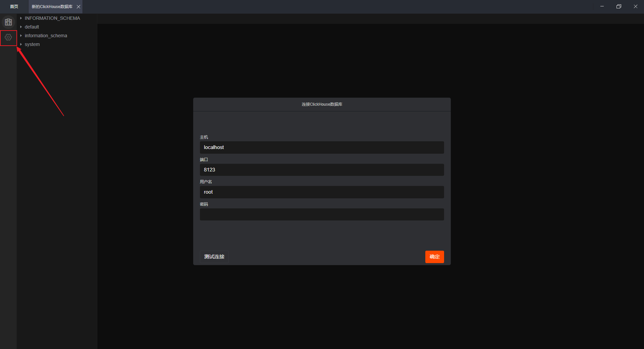
Task: Minimize the application window
Action: pos(602,6)
